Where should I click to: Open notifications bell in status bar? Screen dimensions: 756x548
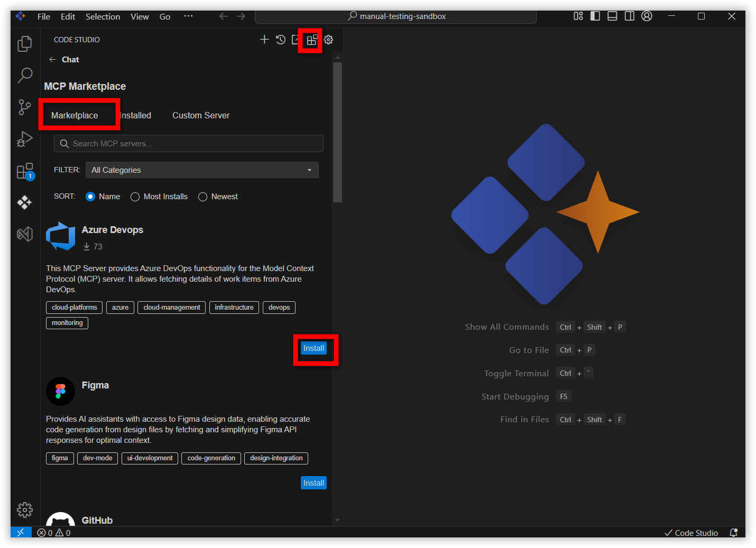coord(734,533)
